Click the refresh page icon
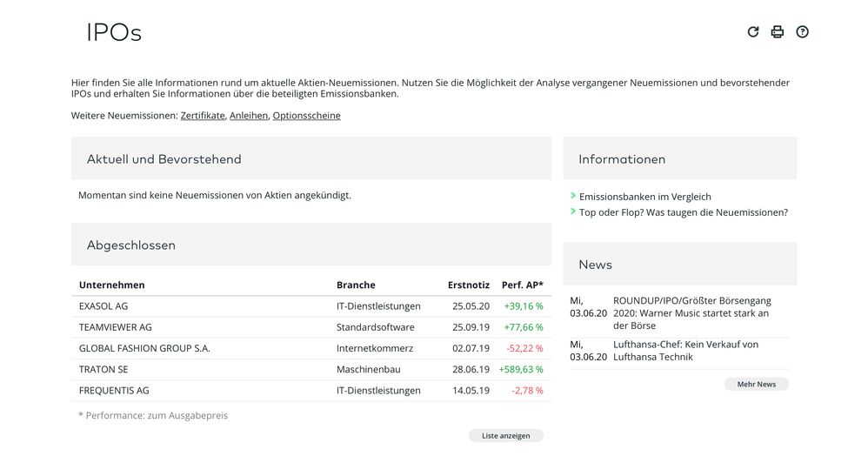 click(x=753, y=32)
